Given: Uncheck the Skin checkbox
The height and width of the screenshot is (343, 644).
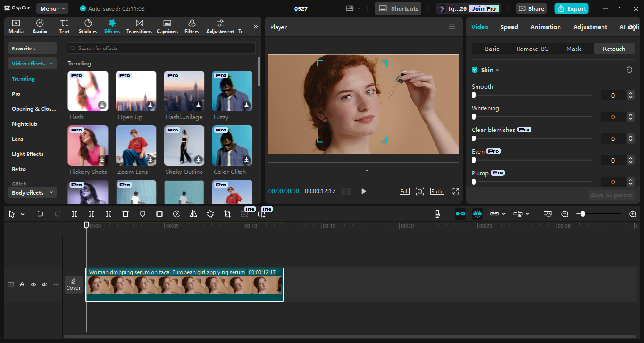Looking at the screenshot, I should (475, 70).
